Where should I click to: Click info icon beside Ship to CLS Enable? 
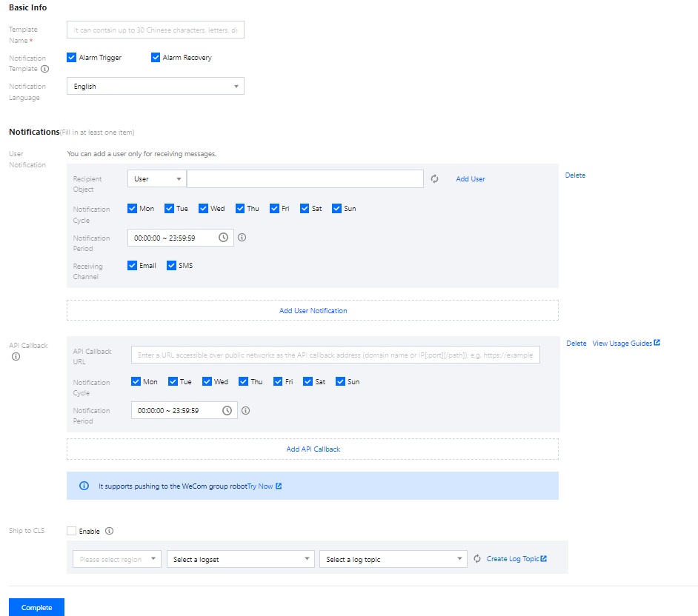coord(110,531)
